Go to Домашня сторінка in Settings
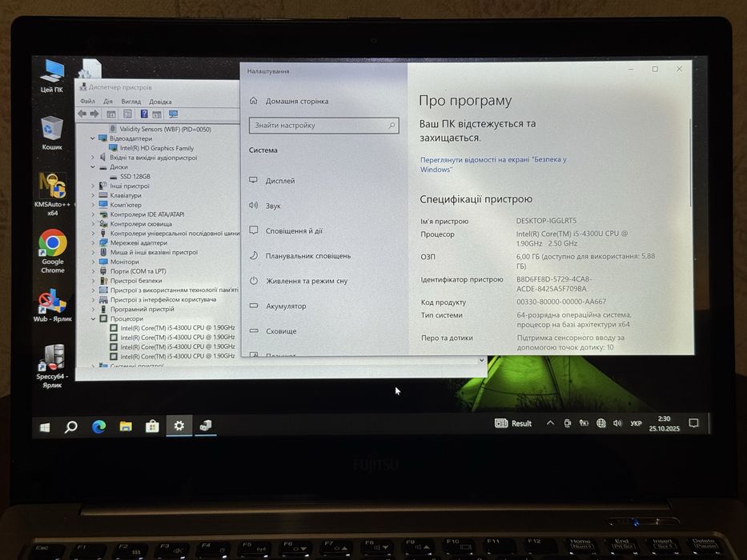The width and height of the screenshot is (747, 560). [x=297, y=101]
